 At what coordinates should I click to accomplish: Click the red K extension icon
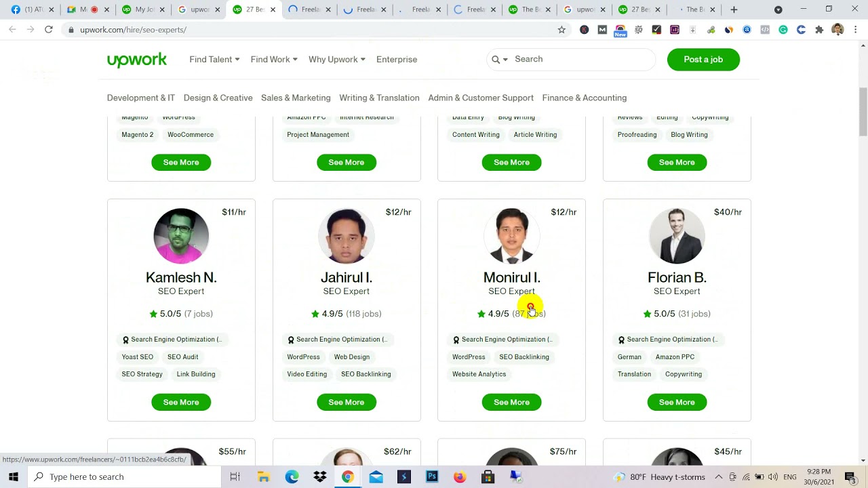(584, 30)
